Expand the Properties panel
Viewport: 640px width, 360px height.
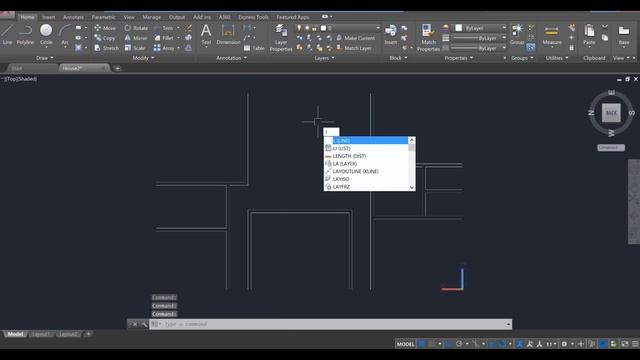coord(459,58)
